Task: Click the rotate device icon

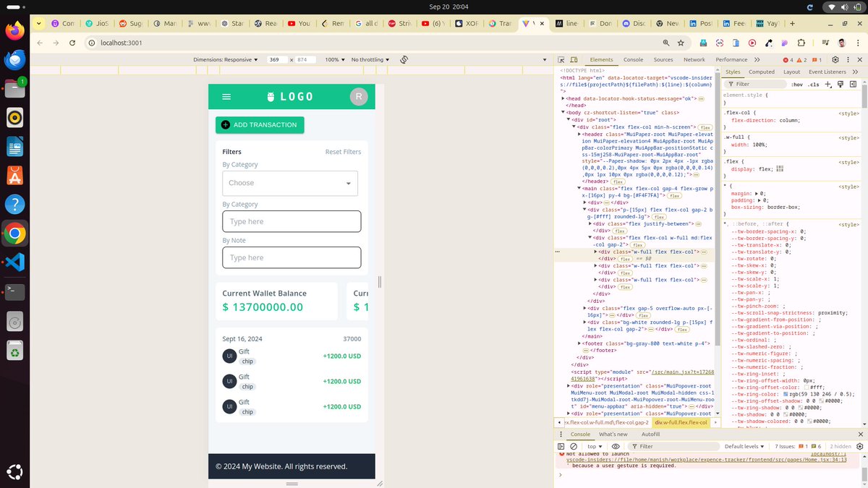Action: [x=404, y=60]
